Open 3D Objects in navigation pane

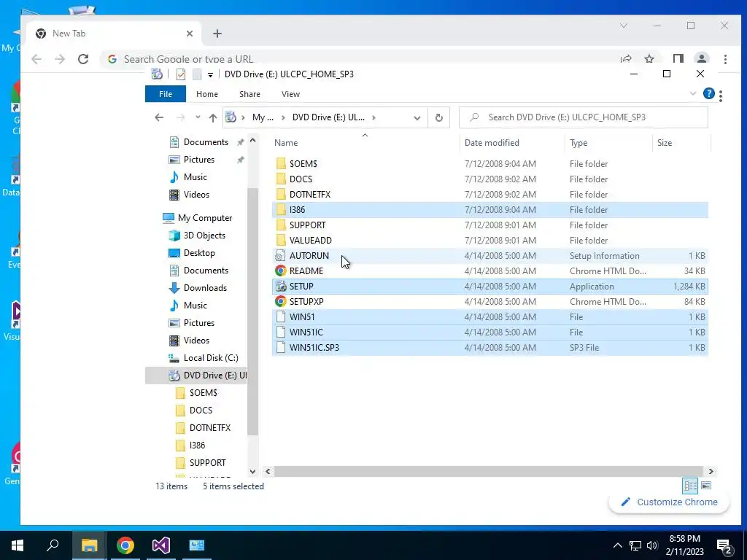point(204,236)
